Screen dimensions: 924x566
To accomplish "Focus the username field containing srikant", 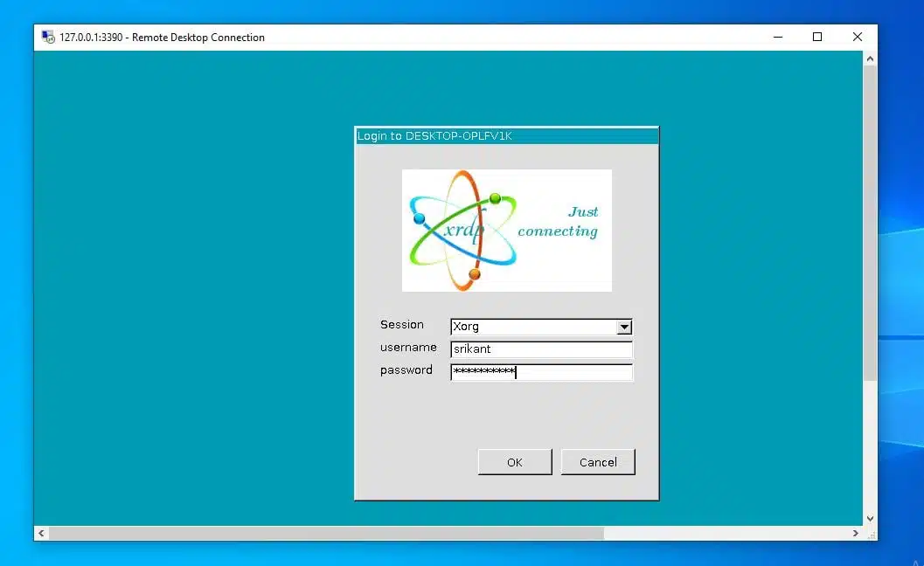I will 541,349.
